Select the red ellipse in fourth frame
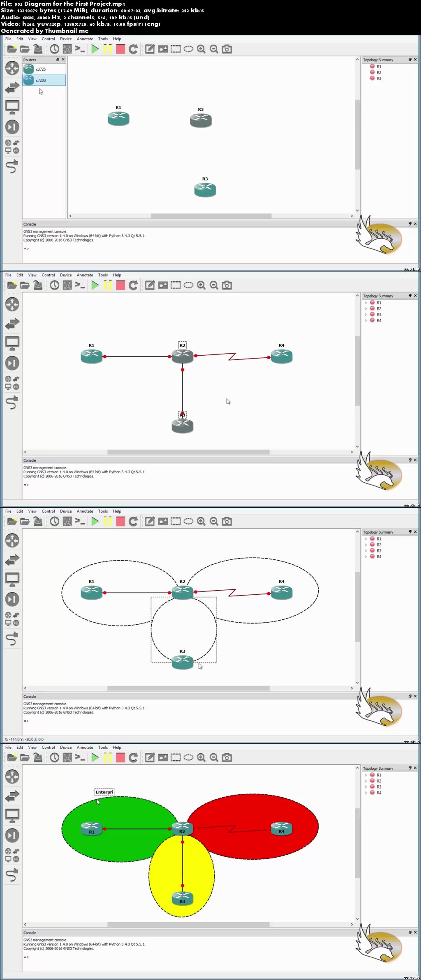This screenshot has height=980, width=421. (253, 827)
